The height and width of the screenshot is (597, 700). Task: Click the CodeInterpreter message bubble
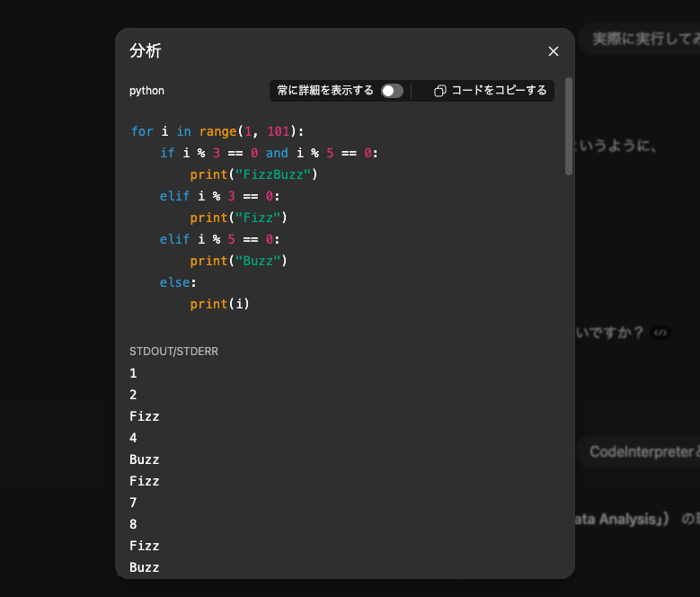pyautogui.click(x=642, y=451)
